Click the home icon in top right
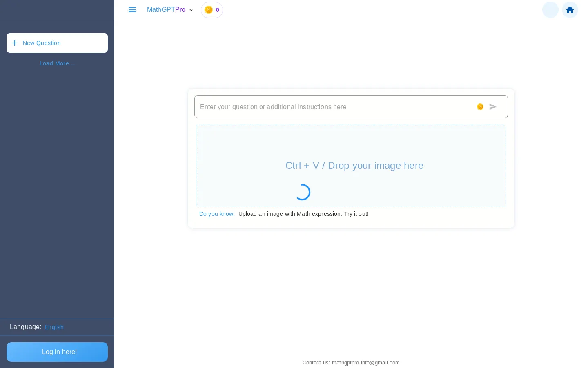588x368 pixels. click(570, 10)
